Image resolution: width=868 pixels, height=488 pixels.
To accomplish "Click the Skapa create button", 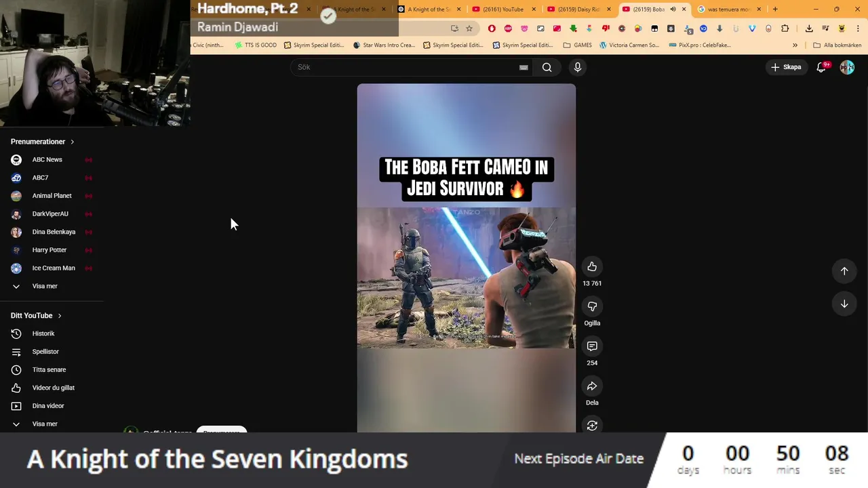I will (786, 67).
